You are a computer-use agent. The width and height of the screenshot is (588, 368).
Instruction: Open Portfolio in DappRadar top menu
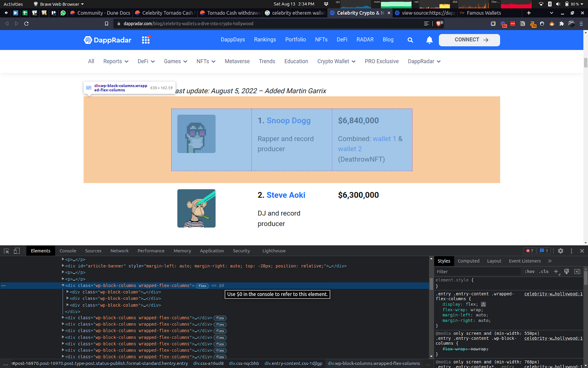point(295,40)
